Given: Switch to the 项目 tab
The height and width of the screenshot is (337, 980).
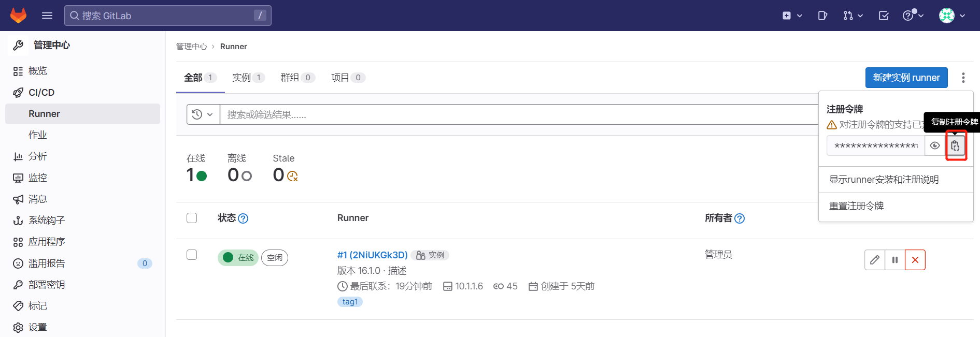Looking at the screenshot, I should click(x=348, y=78).
